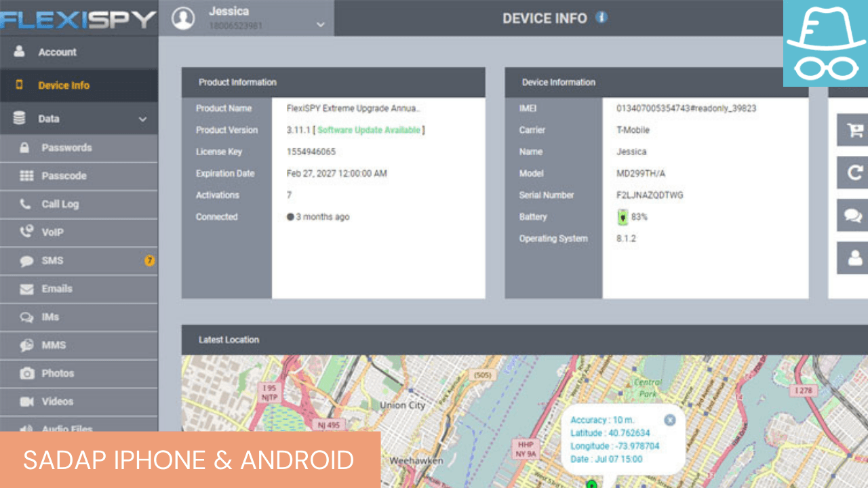
Task: Click the Device Info phone icon
Action: click(19, 85)
